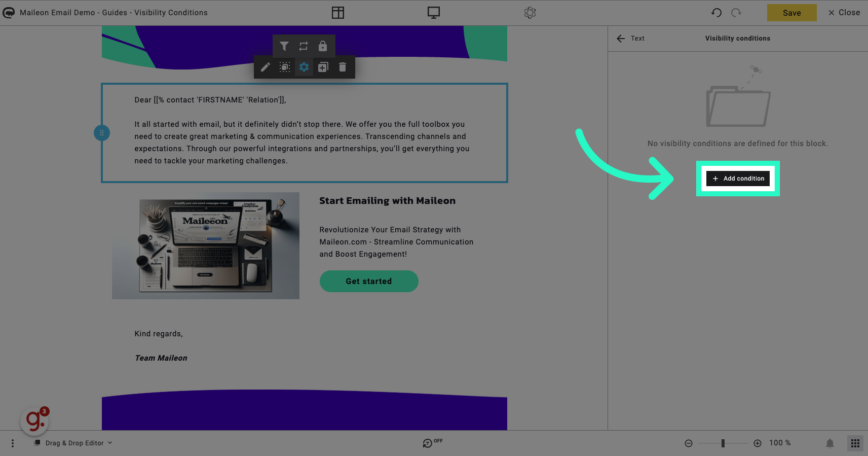
Task: Open block settings gear icon
Action: pyautogui.click(x=304, y=67)
